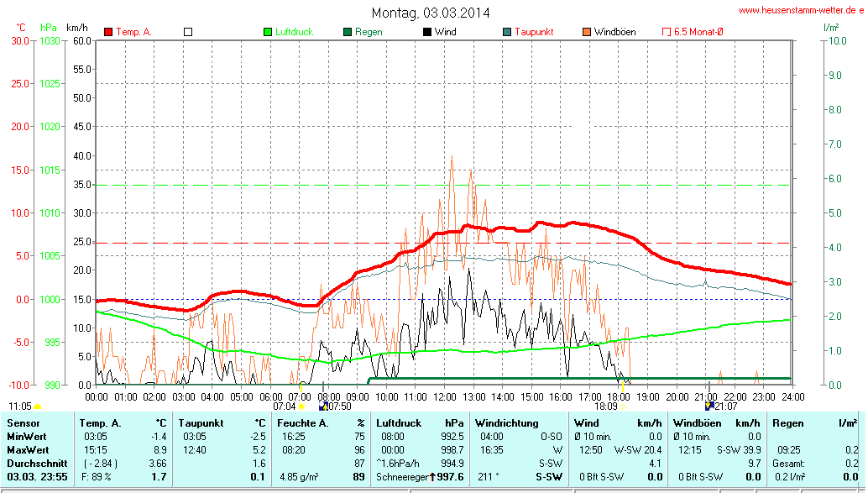
Task: Click the dark green Regen legend swatch
Action: [x=348, y=32]
